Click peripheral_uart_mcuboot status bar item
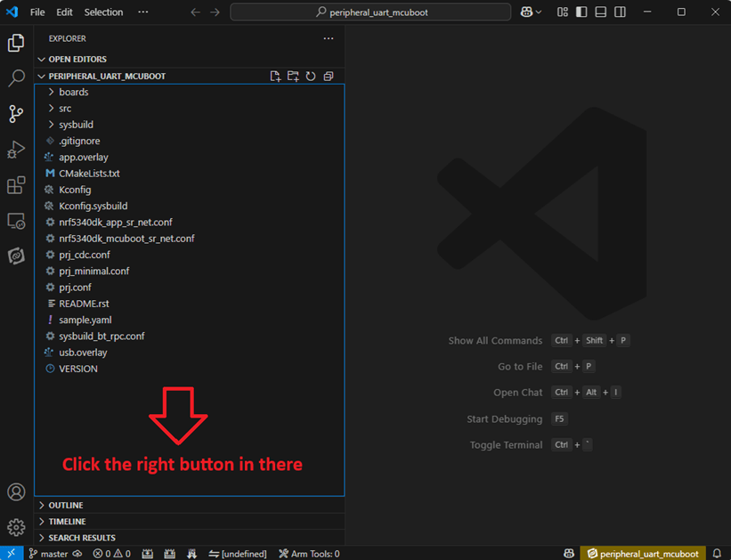Screen dimensions: 731x560 [642, 554]
